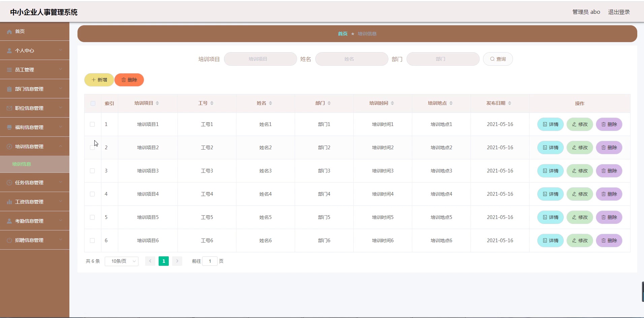This screenshot has width=644, height=318.
Task: Click the clock icon beside 任务信息管理
Action: 9,183
